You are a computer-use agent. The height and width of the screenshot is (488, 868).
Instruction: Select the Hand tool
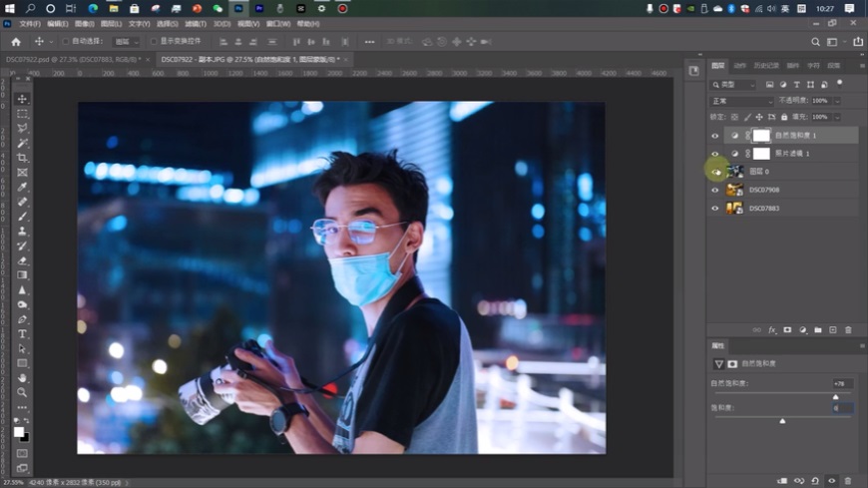tap(22, 378)
